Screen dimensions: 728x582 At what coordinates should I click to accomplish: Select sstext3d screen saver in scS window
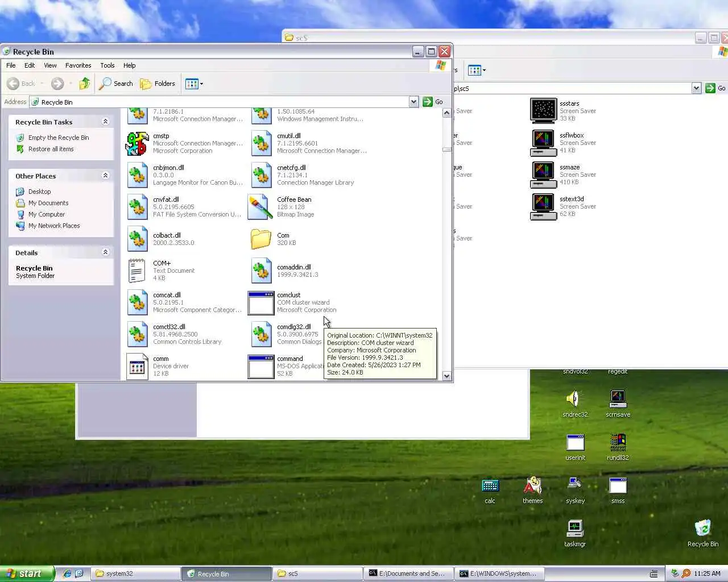pyautogui.click(x=543, y=206)
